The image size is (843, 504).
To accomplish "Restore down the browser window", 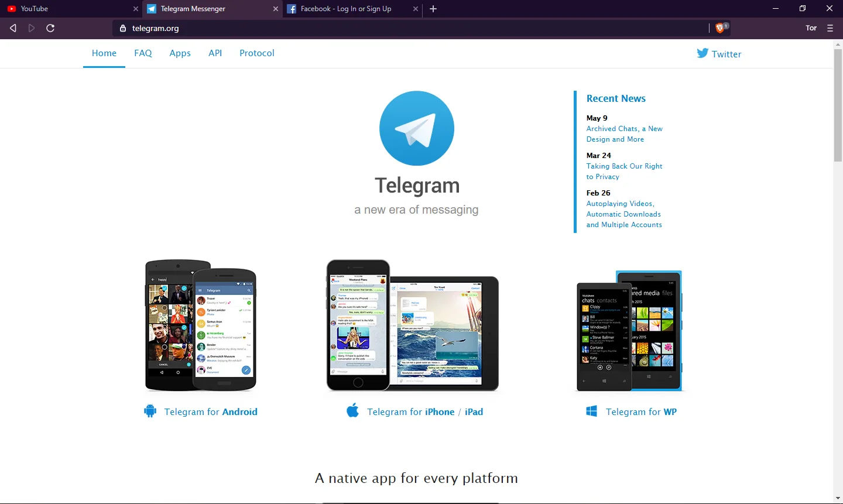I will click(x=803, y=9).
